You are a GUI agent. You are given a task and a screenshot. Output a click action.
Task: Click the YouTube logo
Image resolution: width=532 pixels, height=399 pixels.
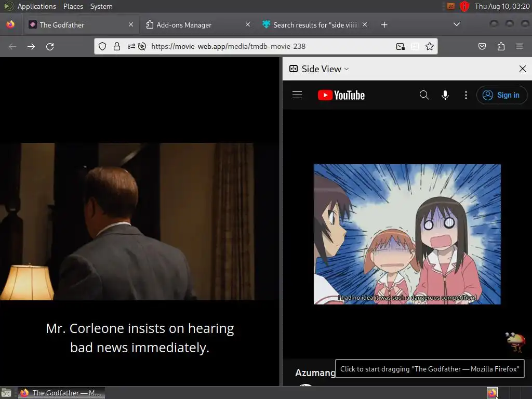click(x=341, y=95)
